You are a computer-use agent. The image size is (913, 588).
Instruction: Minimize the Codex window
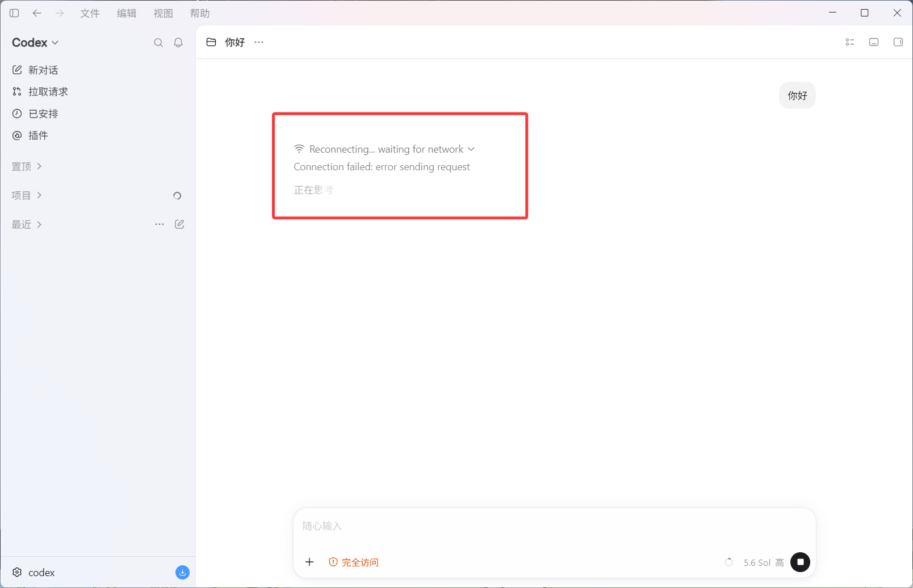[x=833, y=12]
